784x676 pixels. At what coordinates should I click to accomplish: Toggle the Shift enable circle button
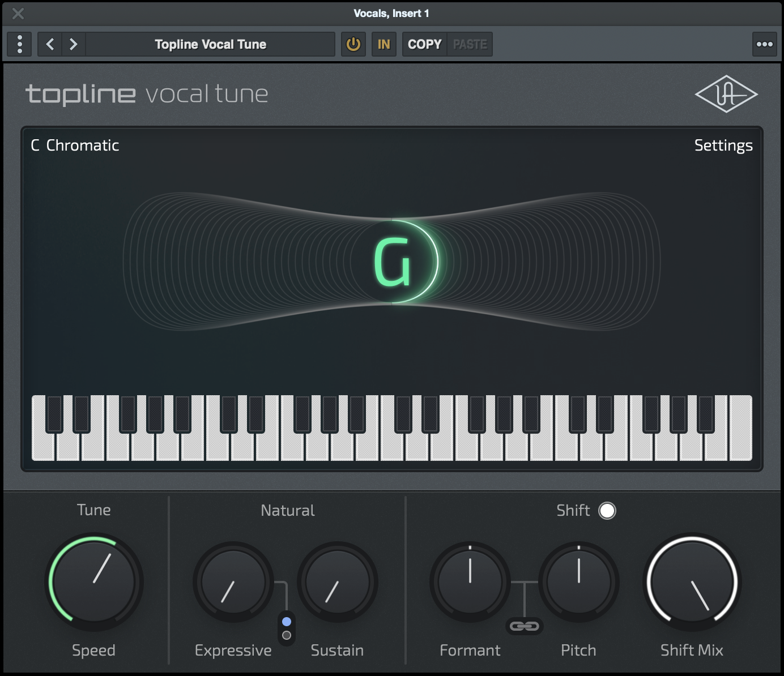tap(607, 511)
